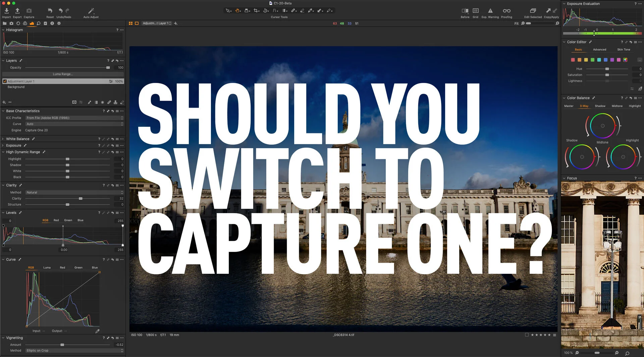This screenshot has width=644, height=357.
Task: Select Luma tab in Curve panel
Action: [x=47, y=268]
